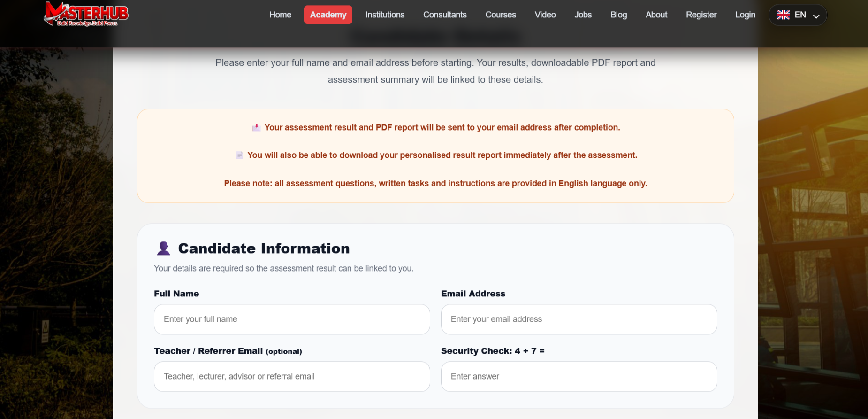
Task: Click the 'Full Name' label
Action: coord(176,294)
